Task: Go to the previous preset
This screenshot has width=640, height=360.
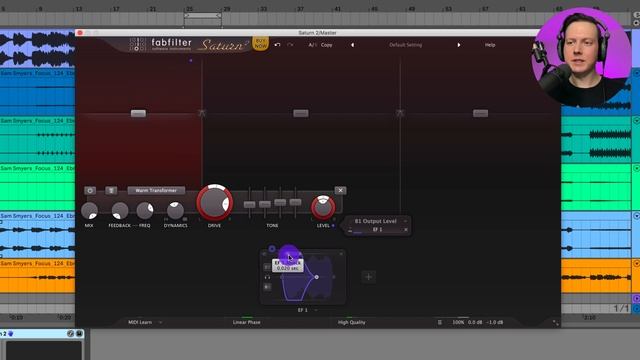Action: tap(353, 45)
